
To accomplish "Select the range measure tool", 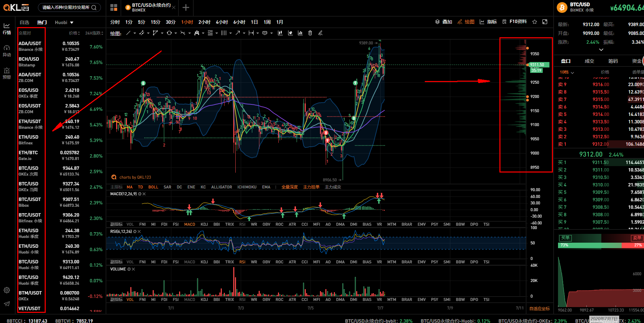I will (251, 33).
